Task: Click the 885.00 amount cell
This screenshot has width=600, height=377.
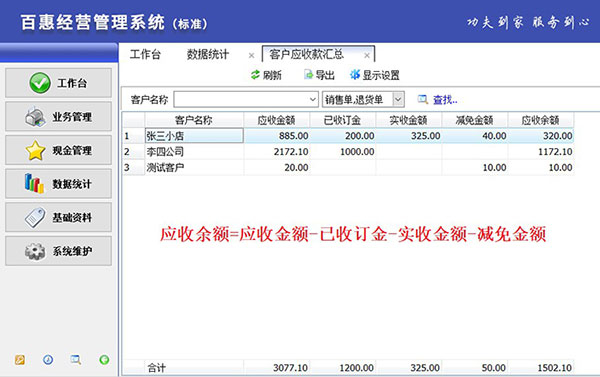Action: (277, 136)
